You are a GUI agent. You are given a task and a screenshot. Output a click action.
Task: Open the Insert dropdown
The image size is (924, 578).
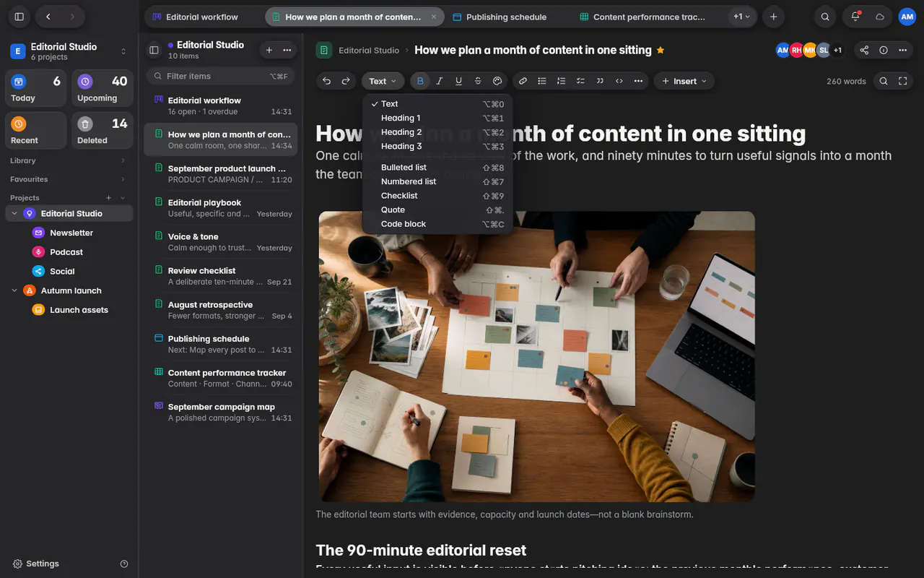(x=684, y=81)
